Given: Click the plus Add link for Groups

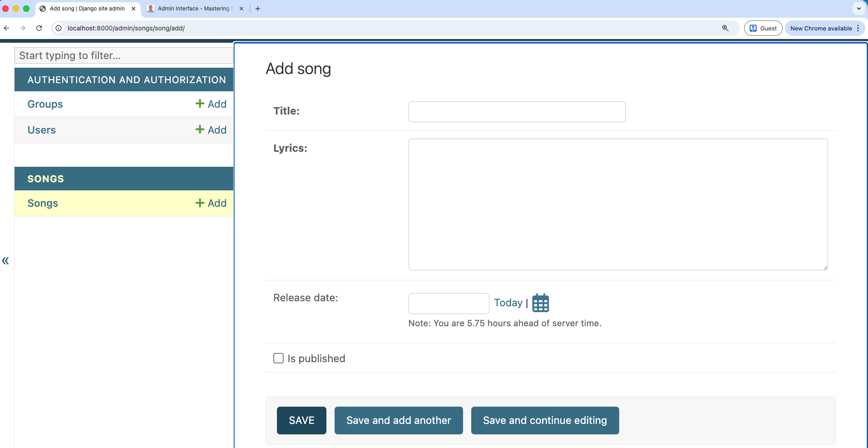Looking at the screenshot, I should (211, 104).
